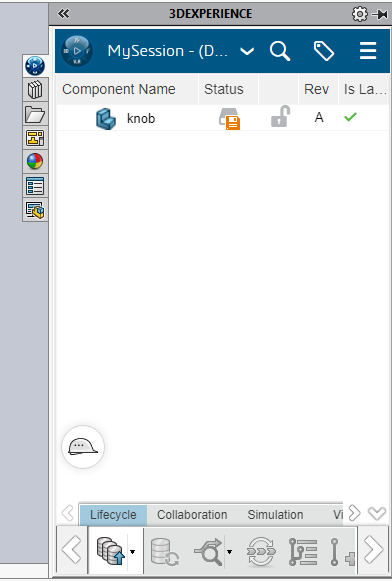Open the hamburger menu in session header
392x581 pixels.
pyautogui.click(x=368, y=51)
